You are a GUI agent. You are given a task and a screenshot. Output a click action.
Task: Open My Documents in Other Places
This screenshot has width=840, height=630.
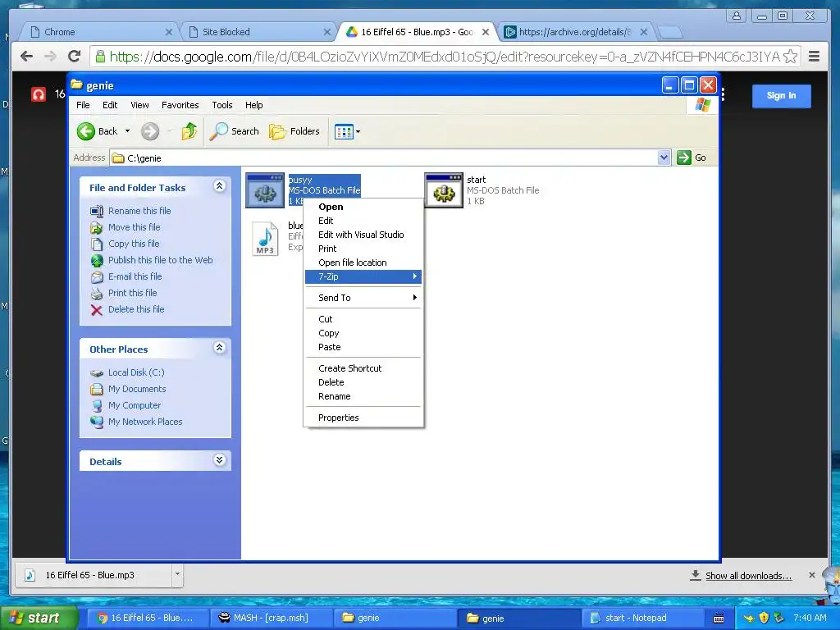coord(137,389)
